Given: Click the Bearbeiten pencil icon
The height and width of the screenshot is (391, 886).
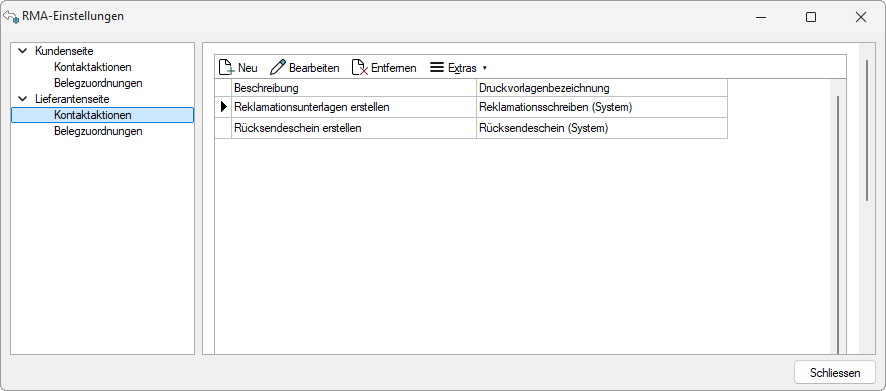Looking at the screenshot, I should coord(278,68).
